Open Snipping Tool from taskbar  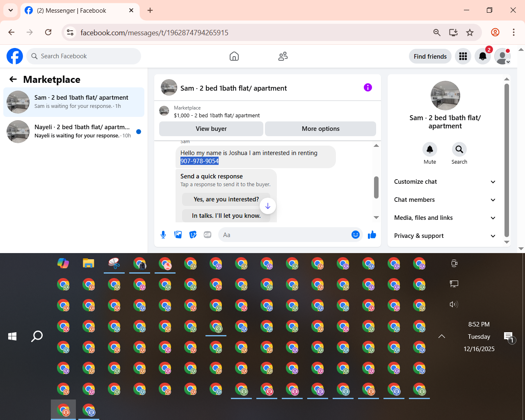(x=114, y=263)
